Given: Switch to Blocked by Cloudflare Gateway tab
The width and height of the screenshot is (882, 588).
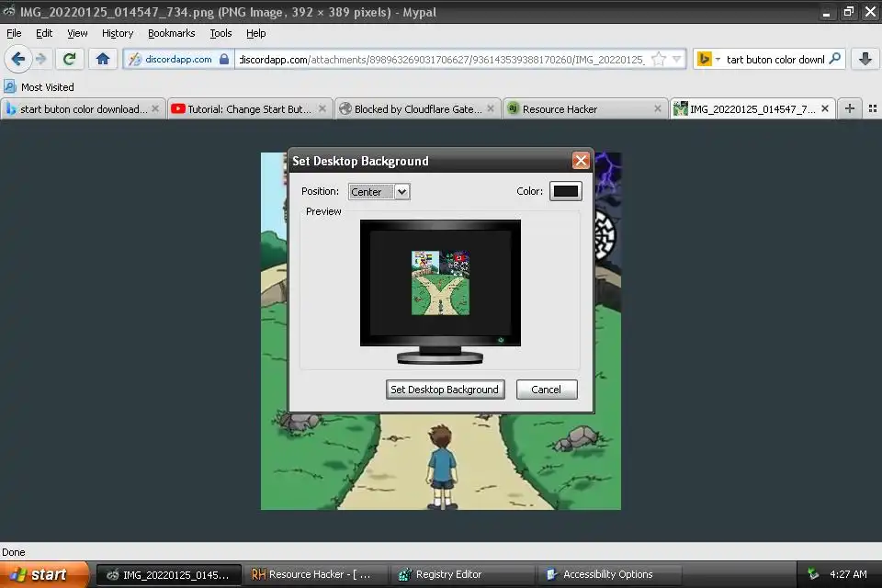Looking at the screenshot, I should (x=417, y=108).
